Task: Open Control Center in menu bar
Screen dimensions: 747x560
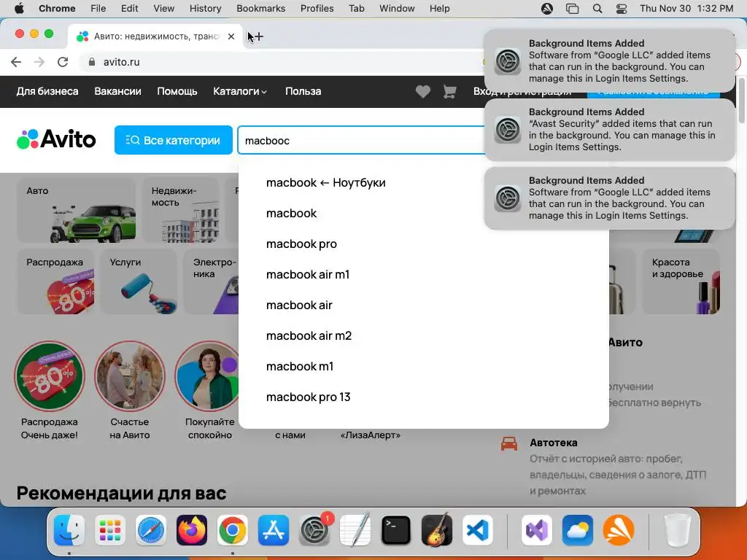Action: pyautogui.click(x=622, y=9)
